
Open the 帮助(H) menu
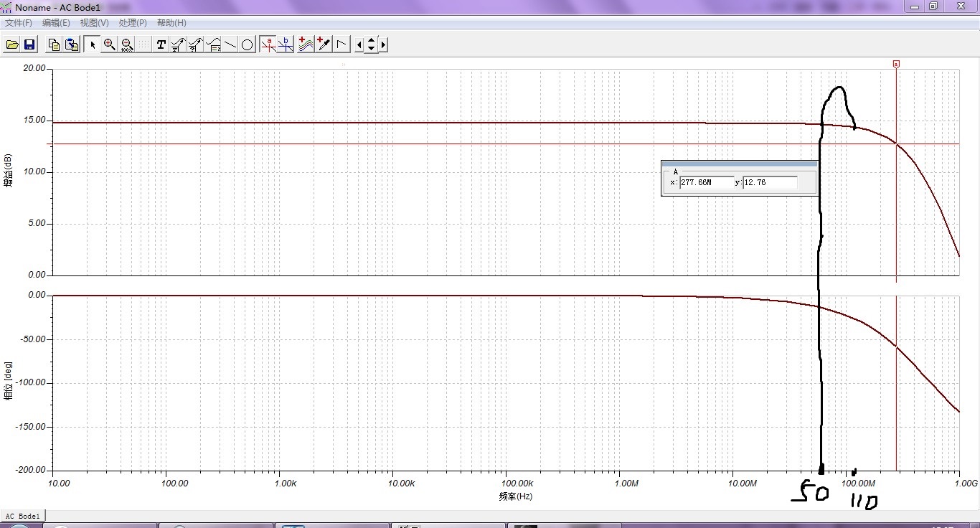coord(171,23)
